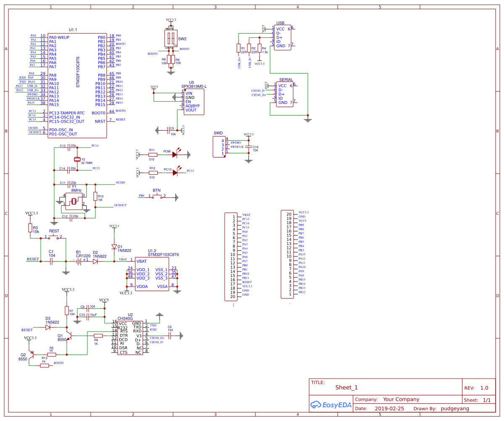Click the VBAT pin name on U1.2
The height and width of the screenshot is (421, 504).
coord(142,261)
